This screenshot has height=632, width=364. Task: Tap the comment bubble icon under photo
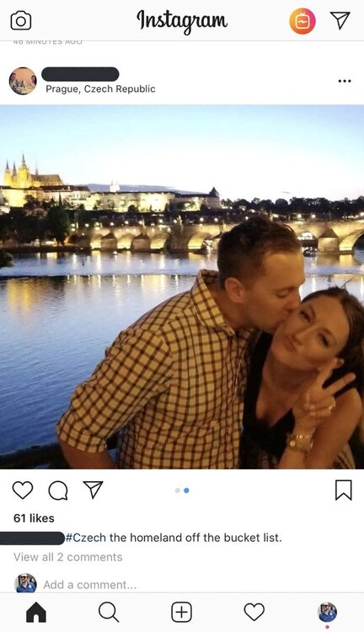58,490
